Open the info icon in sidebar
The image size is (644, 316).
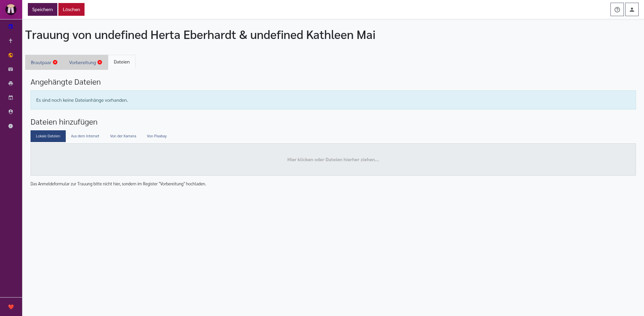pos(11,126)
